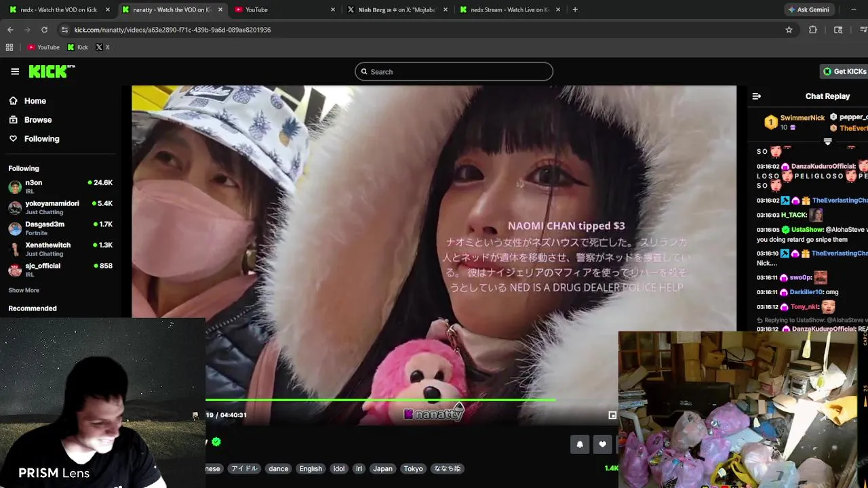
Task: Open sjc_official followed channel
Action: (60, 270)
